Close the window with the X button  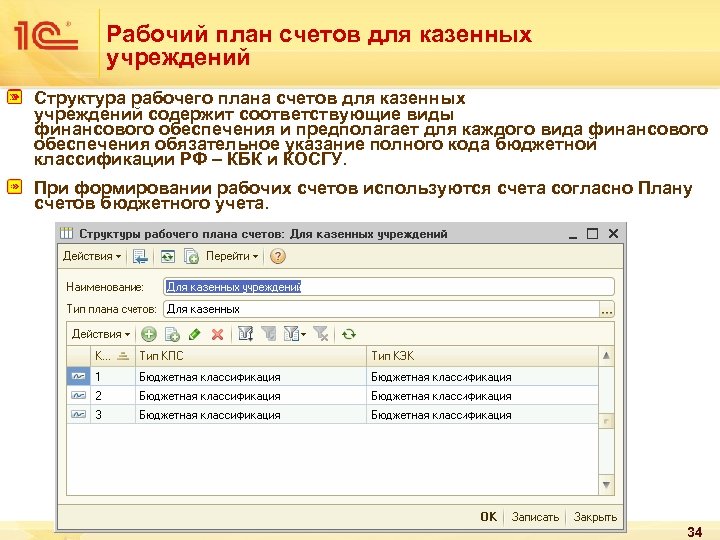click(613, 234)
